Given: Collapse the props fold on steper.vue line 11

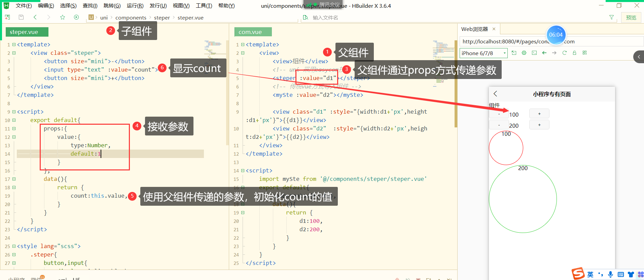Looking at the screenshot, I should [x=14, y=128].
